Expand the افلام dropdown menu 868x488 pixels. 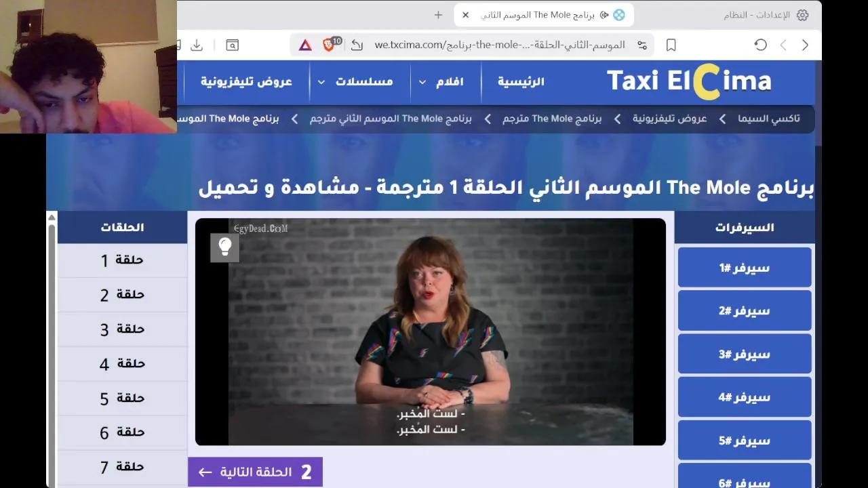pos(441,81)
